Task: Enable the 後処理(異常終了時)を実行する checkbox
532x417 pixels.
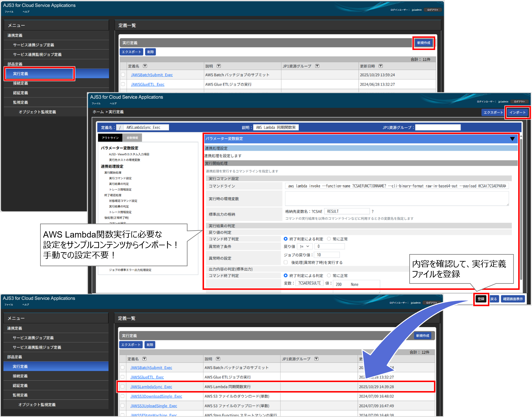Action: [x=286, y=262]
